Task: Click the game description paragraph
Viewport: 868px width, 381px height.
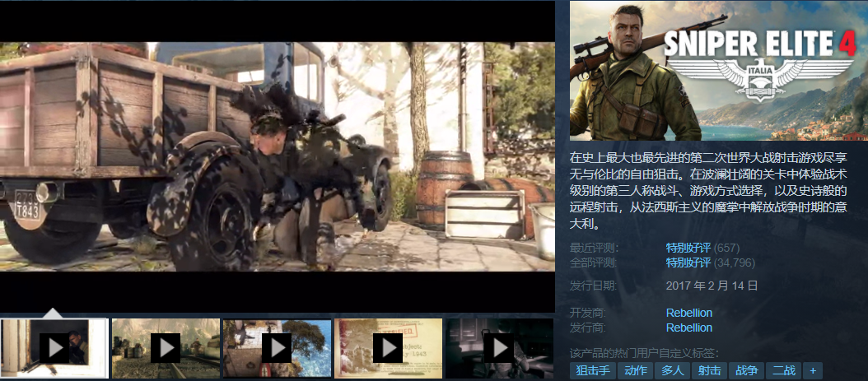Action: tap(708, 192)
